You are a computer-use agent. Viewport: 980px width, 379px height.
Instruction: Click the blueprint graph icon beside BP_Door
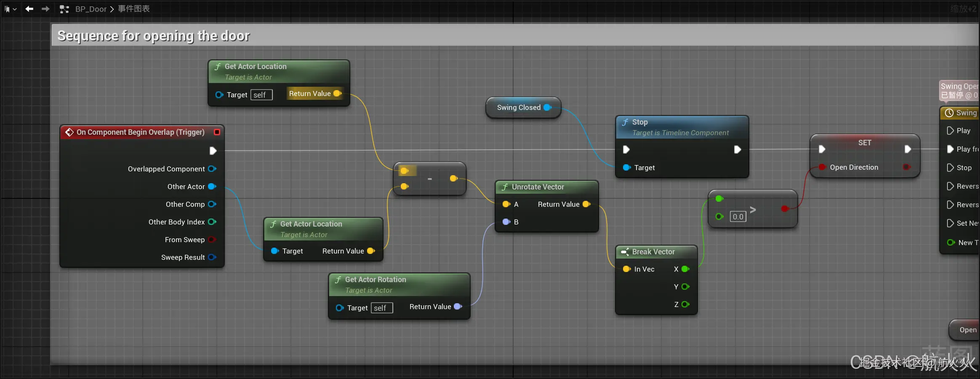tap(64, 9)
